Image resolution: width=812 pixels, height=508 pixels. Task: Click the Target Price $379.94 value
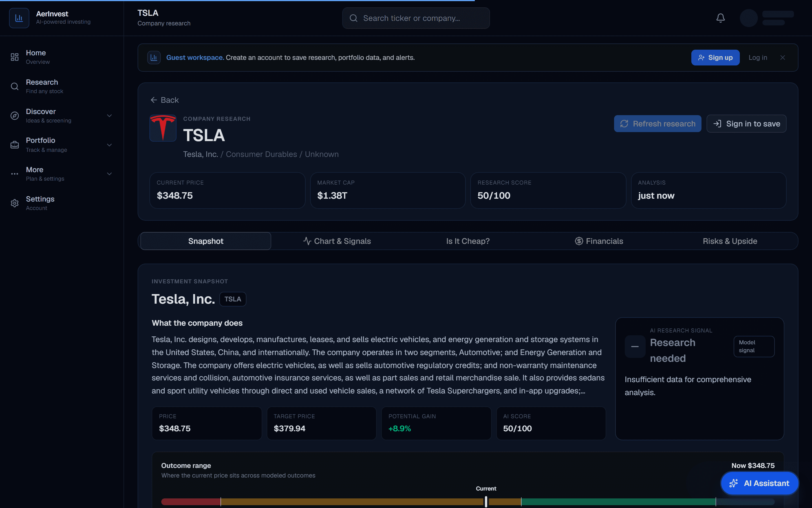289,428
